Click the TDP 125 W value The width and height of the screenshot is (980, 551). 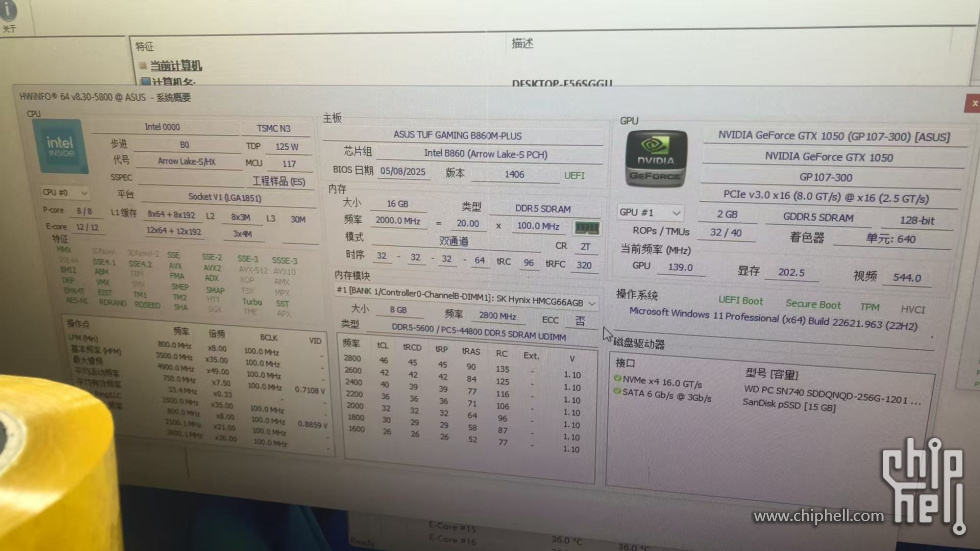[287, 147]
